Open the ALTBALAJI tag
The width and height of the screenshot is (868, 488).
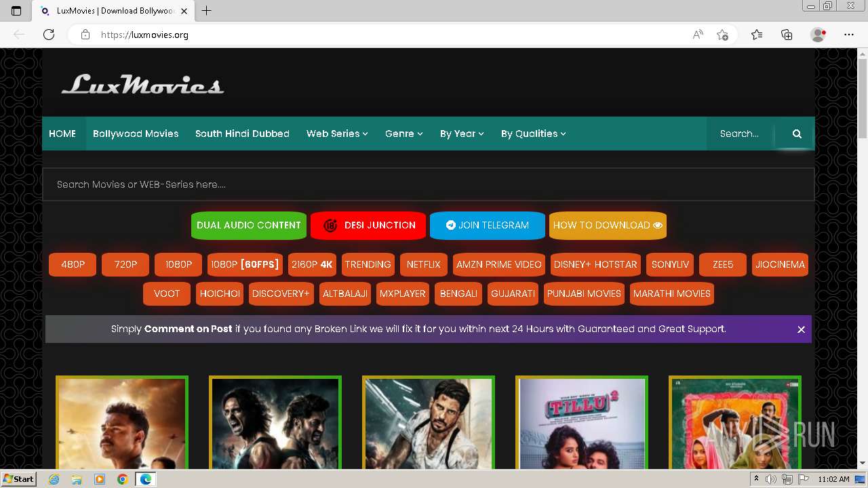click(x=345, y=293)
